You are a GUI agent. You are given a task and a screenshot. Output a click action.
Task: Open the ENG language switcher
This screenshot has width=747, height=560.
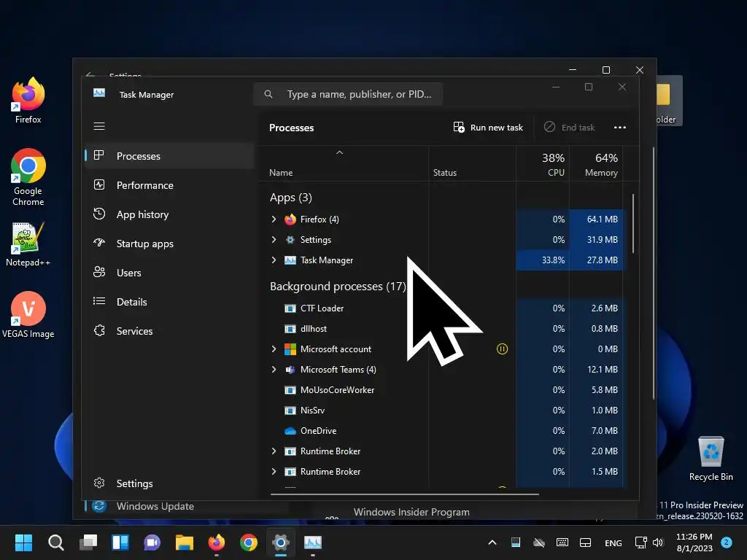[x=613, y=542]
